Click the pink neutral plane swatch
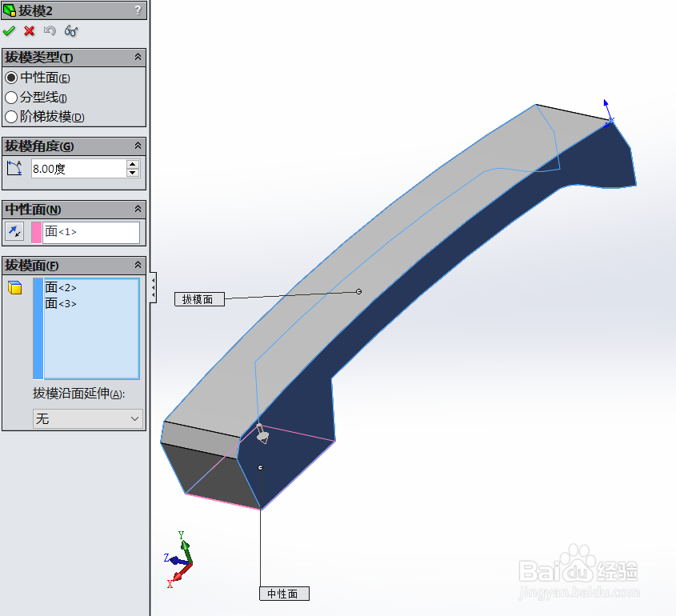This screenshot has width=676, height=616. tap(37, 232)
